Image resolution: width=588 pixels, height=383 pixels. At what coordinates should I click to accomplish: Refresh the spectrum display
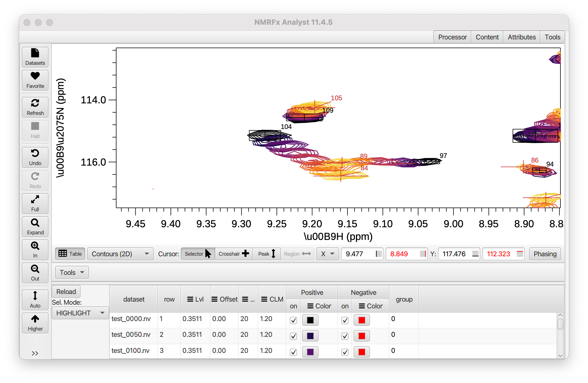click(35, 107)
